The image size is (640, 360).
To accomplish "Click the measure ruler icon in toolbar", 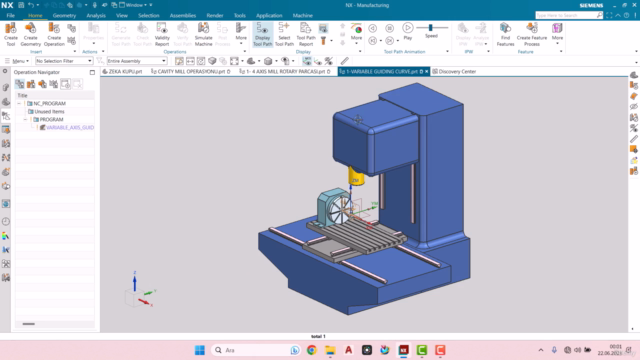I will tap(344, 61).
